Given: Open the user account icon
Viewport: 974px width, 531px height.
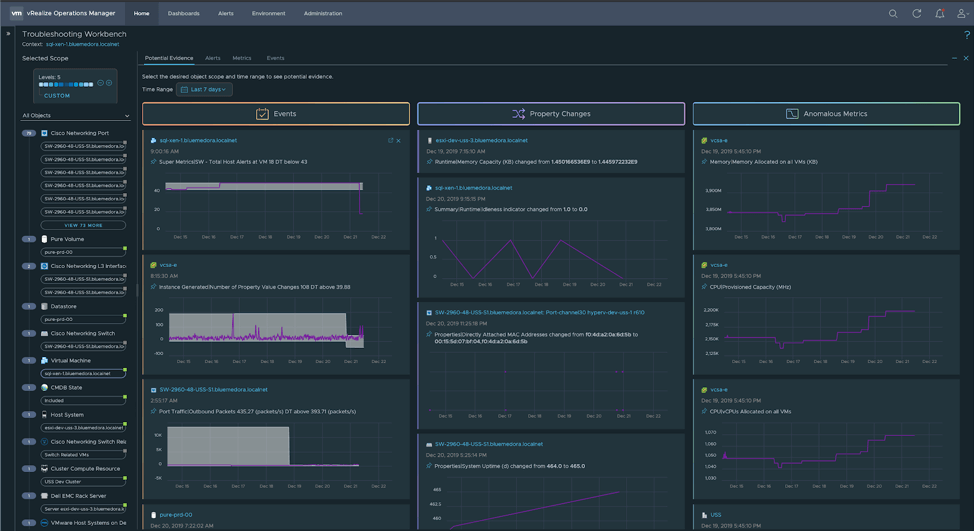Looking at the screenshot, I should [962, 13].
